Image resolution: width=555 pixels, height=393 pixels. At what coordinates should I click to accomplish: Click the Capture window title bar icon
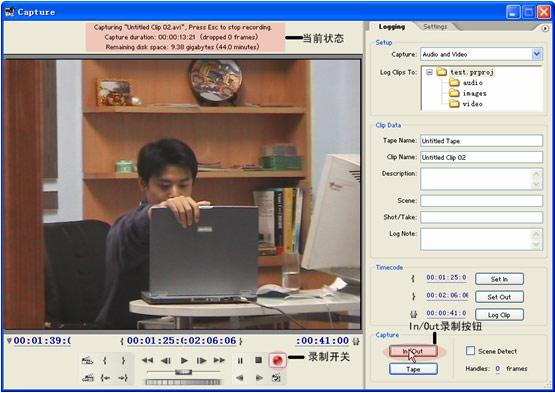click(10, 12)
